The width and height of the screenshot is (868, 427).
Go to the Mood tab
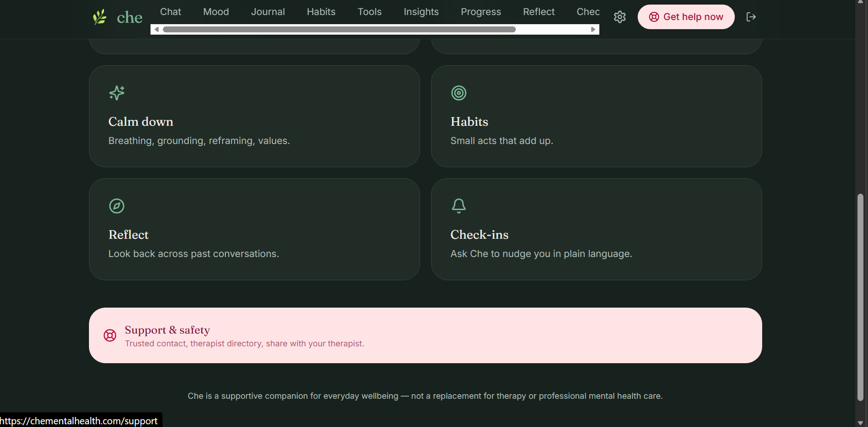click(x=216, y=12)
